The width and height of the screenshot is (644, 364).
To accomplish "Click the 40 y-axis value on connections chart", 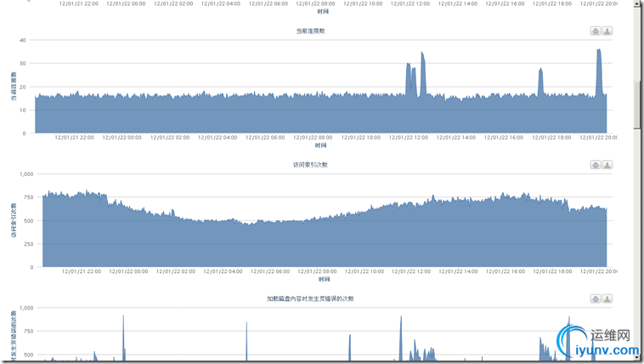I will pyautogui.click(x=23, y=40).
